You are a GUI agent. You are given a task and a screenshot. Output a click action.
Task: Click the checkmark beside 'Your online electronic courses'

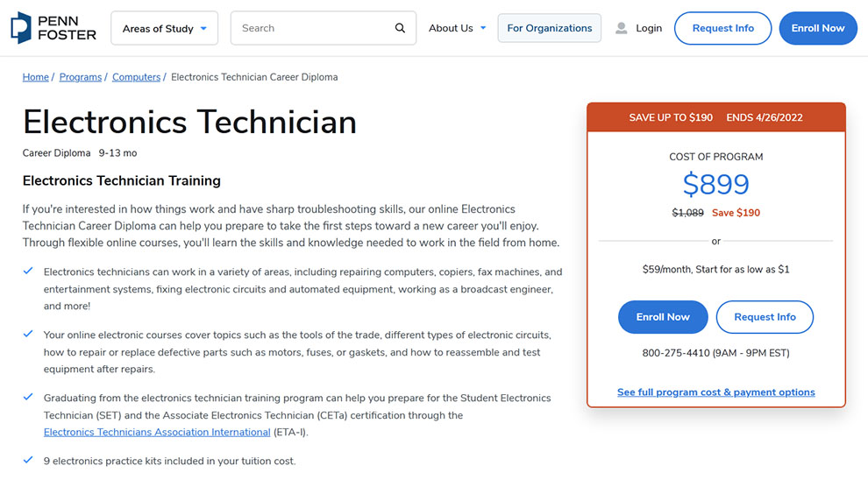(28, 334)
